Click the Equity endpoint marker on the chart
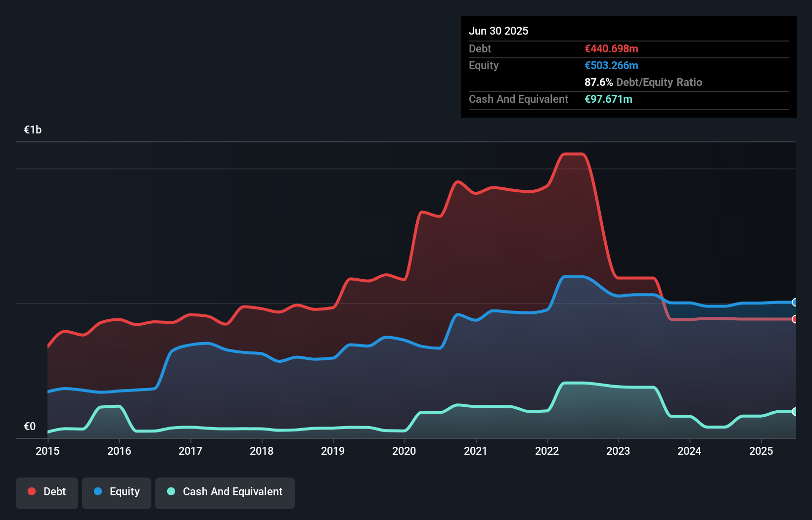 click(x=795, y=302)
